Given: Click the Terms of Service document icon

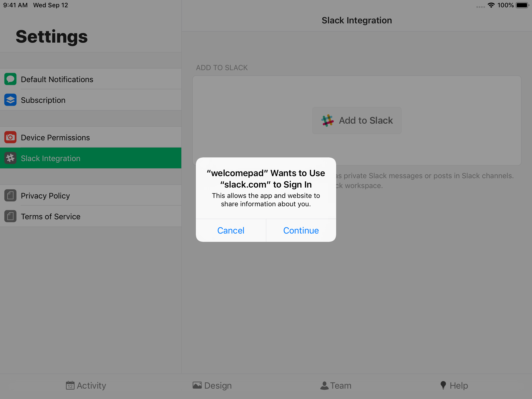Looking at the screenshot, I should [x=10, y=216].
